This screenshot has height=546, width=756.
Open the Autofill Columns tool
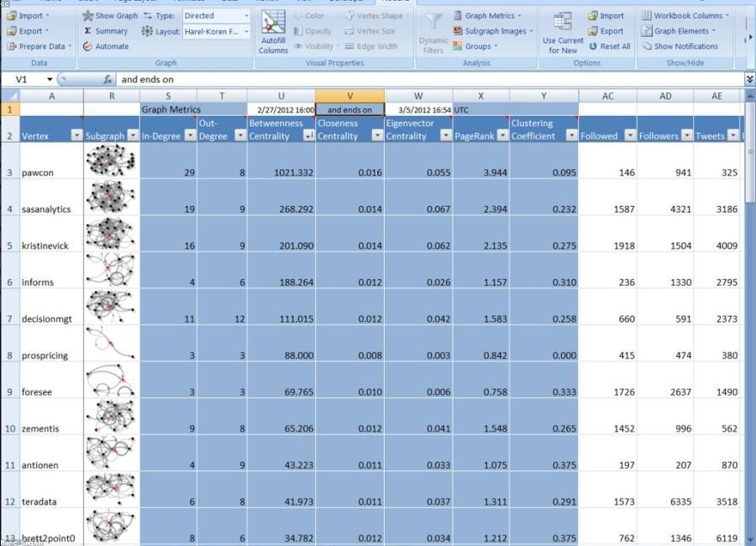[273, 32]
